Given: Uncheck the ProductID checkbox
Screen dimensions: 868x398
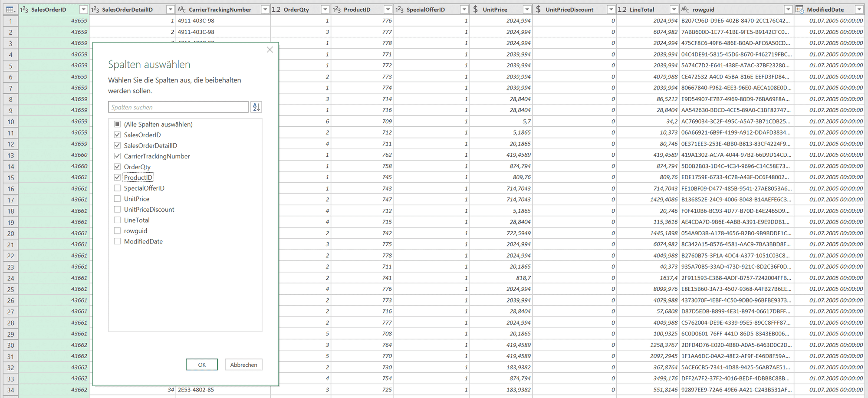Looking at the screenshot, I should coord(117,178).
